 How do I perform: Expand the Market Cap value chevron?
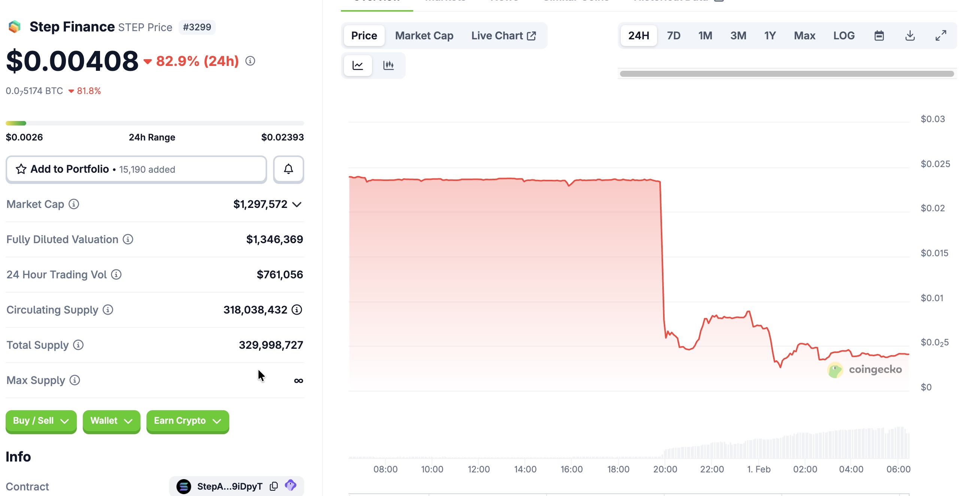click(297, 205)
